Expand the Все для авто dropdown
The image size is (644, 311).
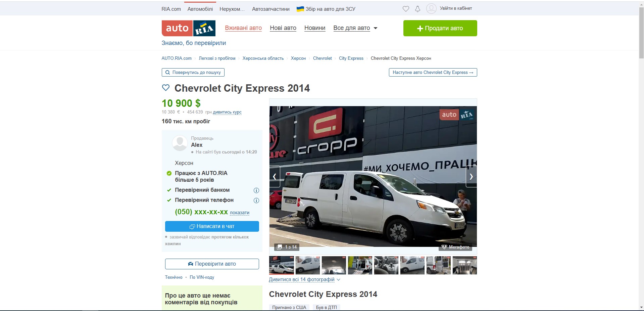[355, 28]
